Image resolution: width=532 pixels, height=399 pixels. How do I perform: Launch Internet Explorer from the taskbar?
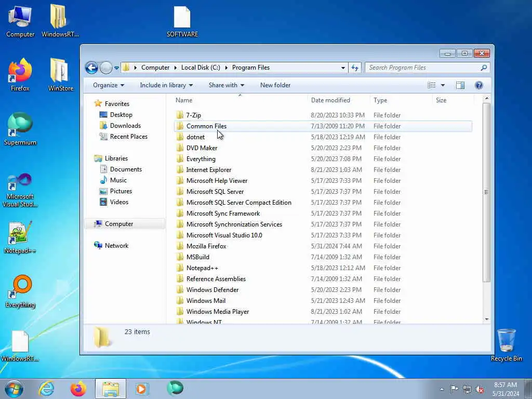[46, 389]
